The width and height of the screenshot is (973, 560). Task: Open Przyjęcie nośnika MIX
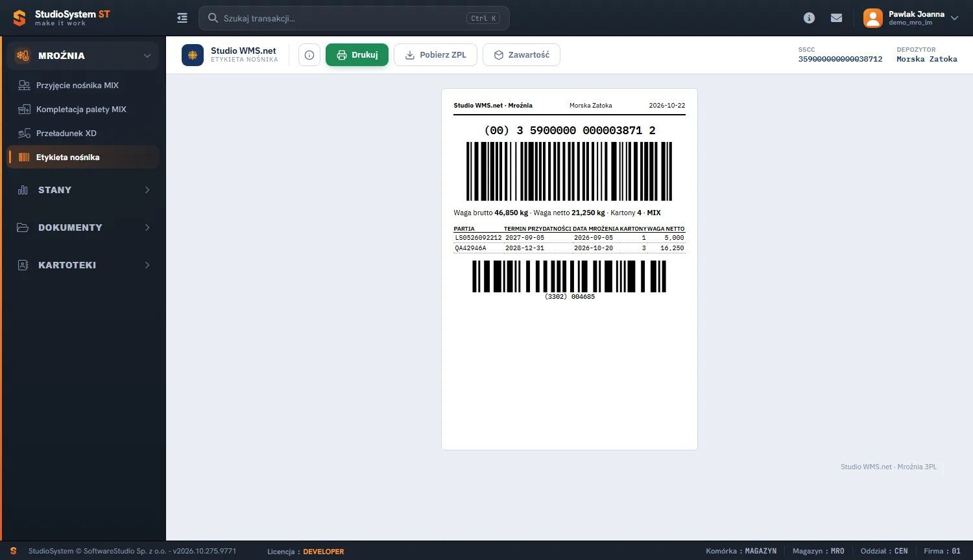coord(82,85)
